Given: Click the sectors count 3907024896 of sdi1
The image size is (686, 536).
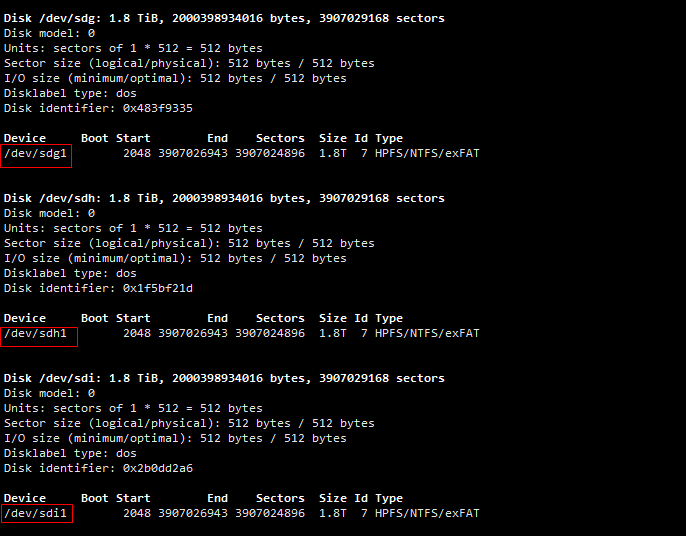Looking at the screenshot, I should [270, 513].
